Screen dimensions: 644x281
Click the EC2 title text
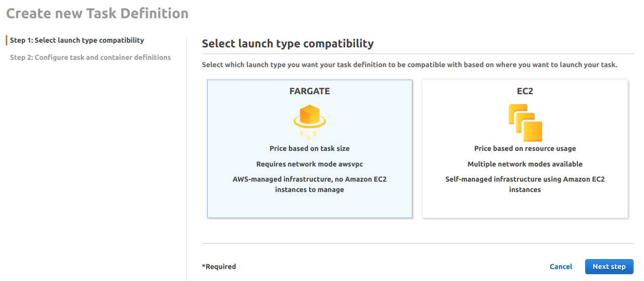pos(525,91)
